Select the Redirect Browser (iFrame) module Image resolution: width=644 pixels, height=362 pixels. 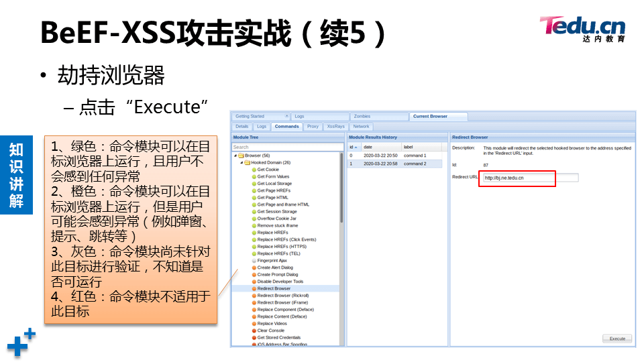pos(282,302)
